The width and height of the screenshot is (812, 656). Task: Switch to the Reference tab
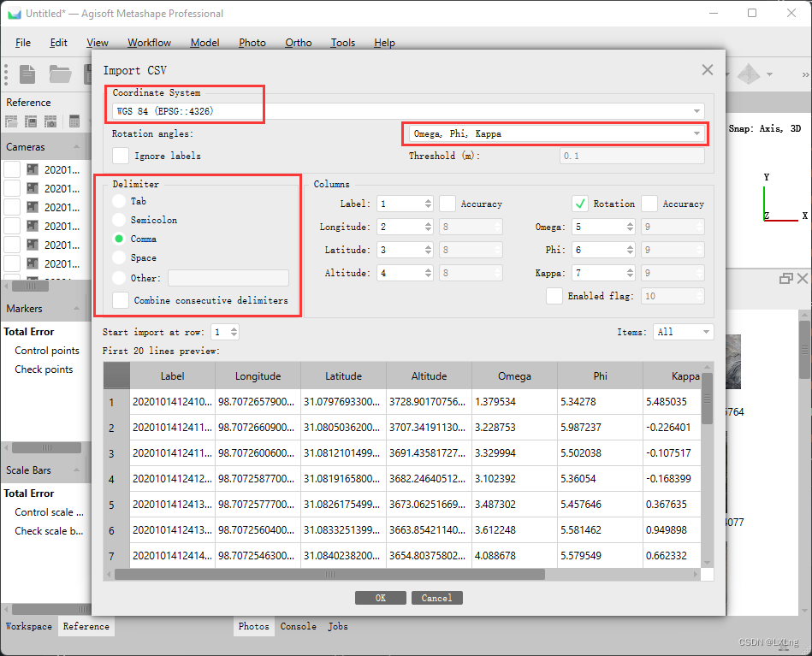(86, 626)
